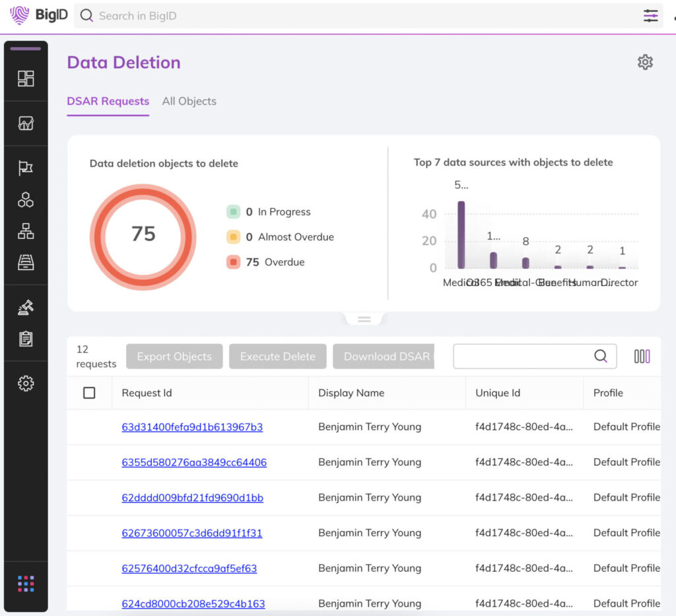Viewport: 676px width, 616px height.
Task: Select the hexagon cluster sidebar icon
Action: 26,199
